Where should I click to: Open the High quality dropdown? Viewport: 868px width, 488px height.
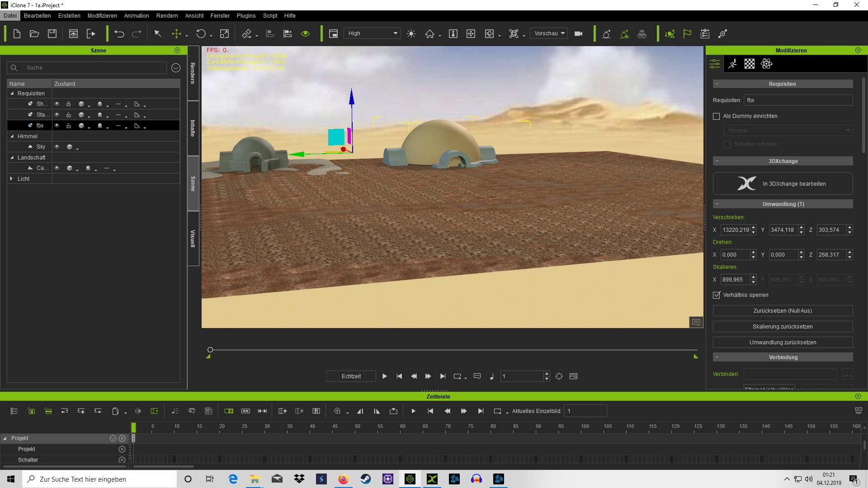coord(372,33)
